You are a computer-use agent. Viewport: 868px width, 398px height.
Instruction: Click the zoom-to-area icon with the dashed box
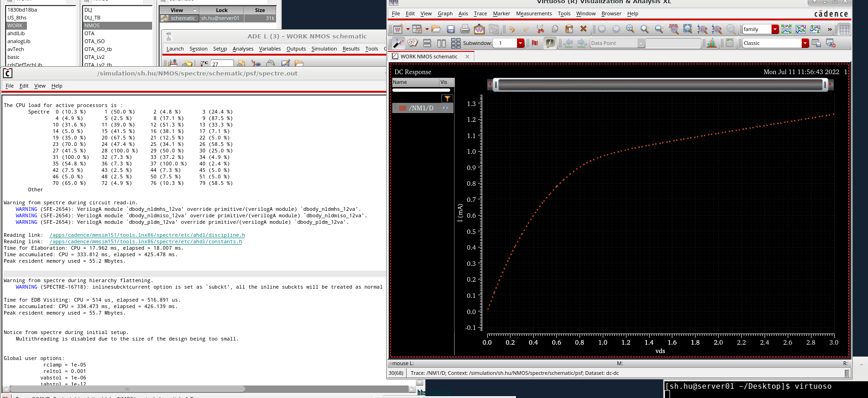pyautogui.click(x=688, y=29)
